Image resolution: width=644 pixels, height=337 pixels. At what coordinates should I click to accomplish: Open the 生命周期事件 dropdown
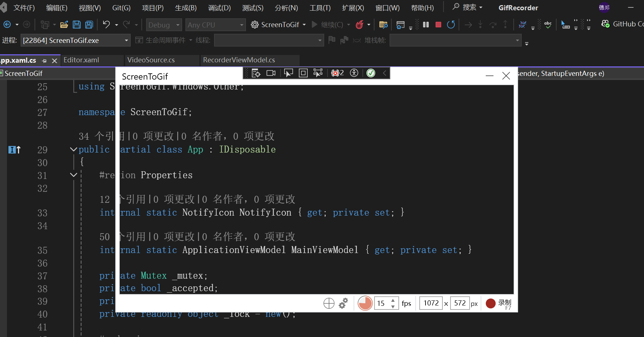(164, 40)
